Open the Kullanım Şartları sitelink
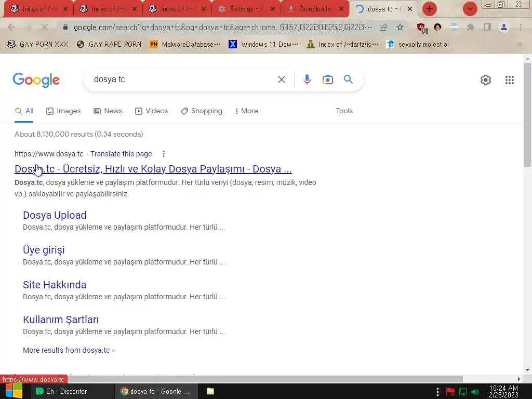532x399 pixels. (61, 320)
